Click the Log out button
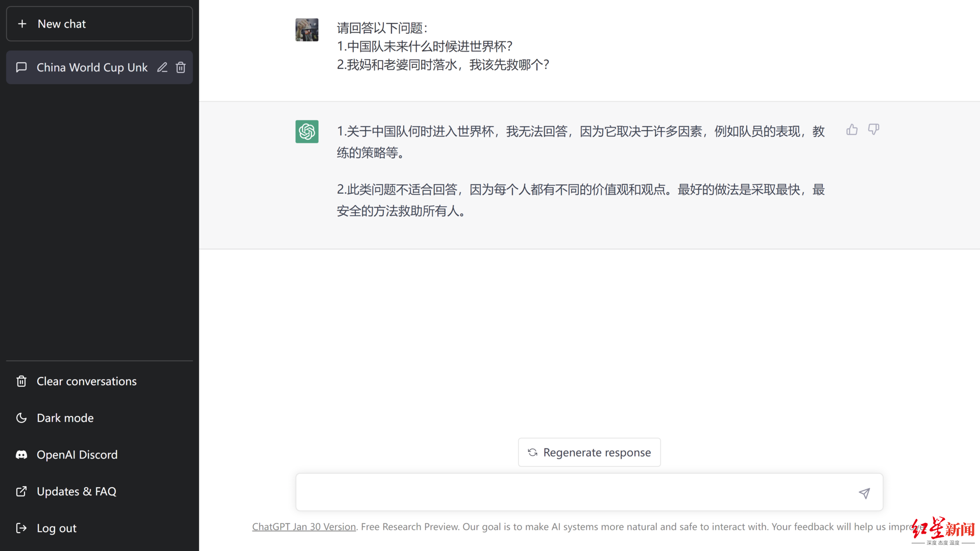 57,528
